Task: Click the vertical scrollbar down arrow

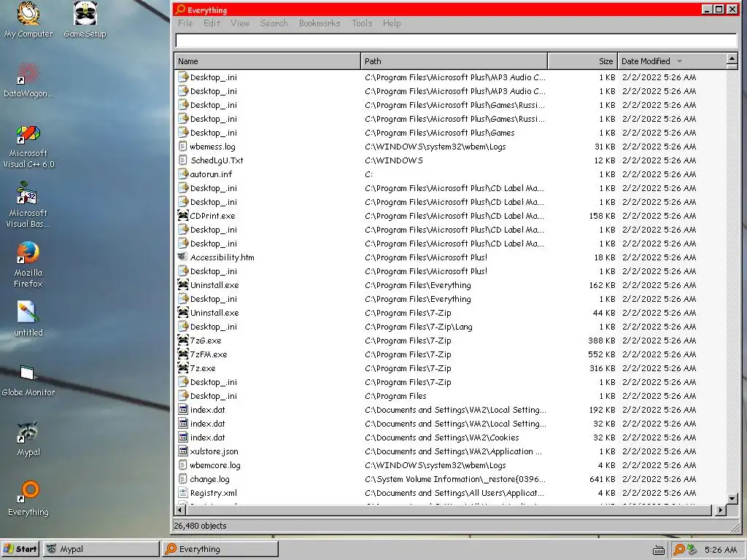Action: [x=732, y=499]
